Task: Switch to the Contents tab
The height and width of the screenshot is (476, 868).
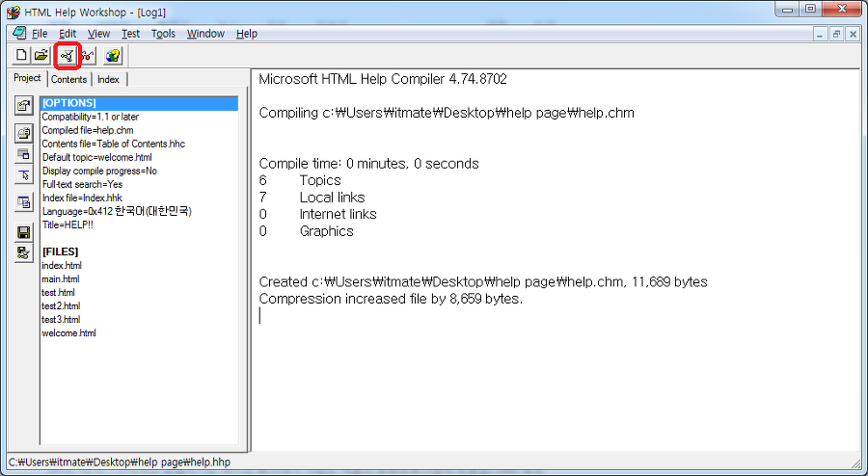Action: [68, 80]
